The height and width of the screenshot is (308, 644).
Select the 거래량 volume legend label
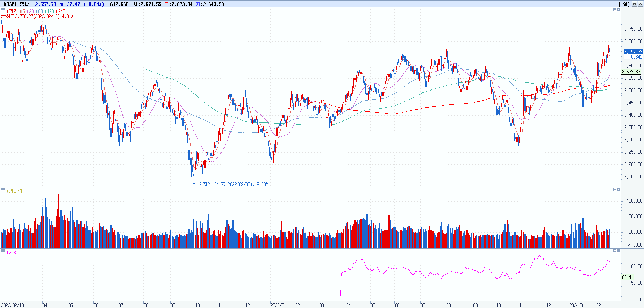(x=15, y=191)
